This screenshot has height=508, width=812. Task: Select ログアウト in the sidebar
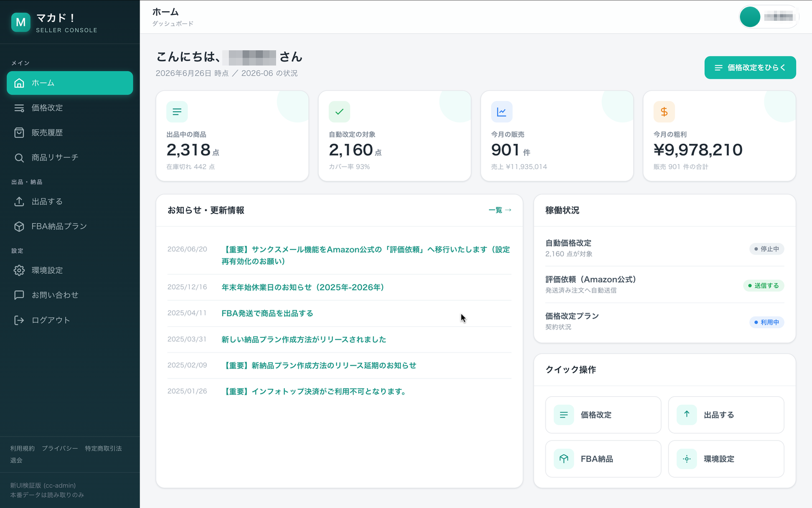70,320
